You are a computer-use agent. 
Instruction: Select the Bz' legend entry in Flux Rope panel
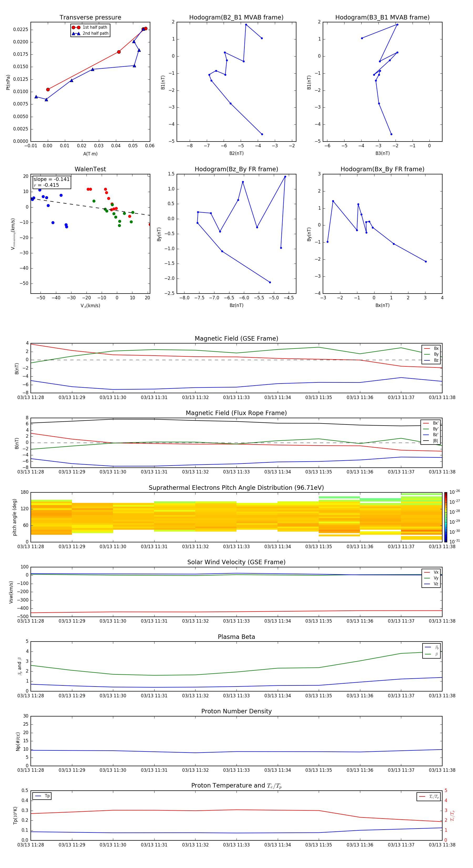[431, 435]
